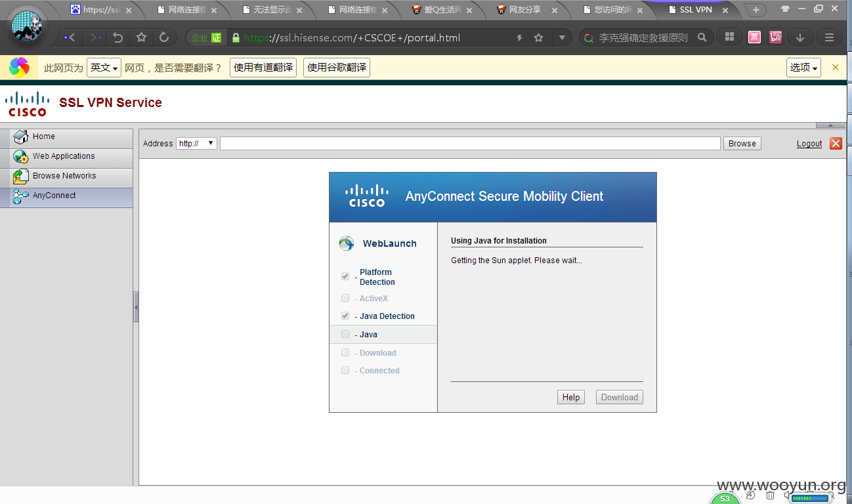Click the browser back arrow
This screenshot has width=852, height=504.
70,37
